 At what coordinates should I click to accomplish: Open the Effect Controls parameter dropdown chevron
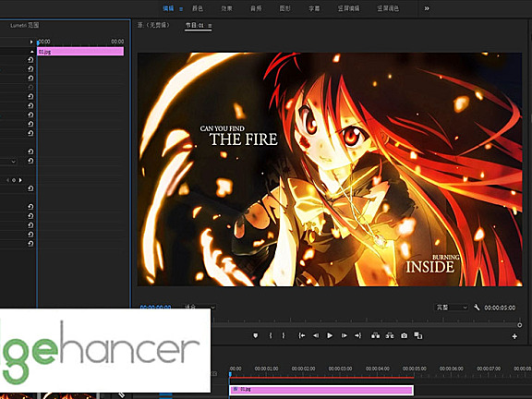(13, 162)
